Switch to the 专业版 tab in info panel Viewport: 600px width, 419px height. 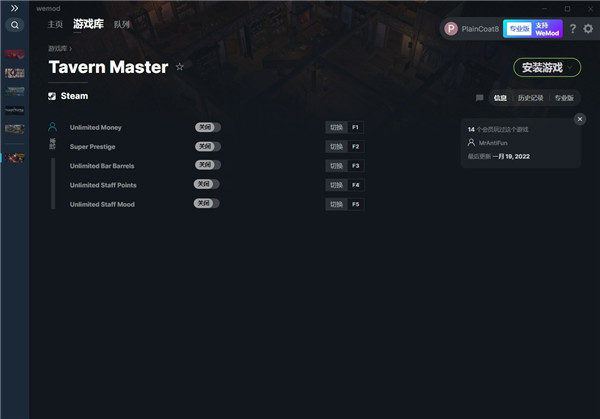[x=564, y=98]
